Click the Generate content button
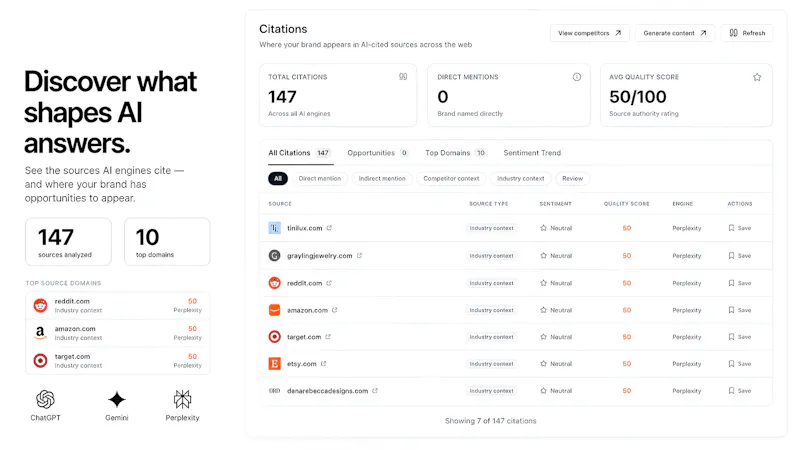 [x=674, y=33]
